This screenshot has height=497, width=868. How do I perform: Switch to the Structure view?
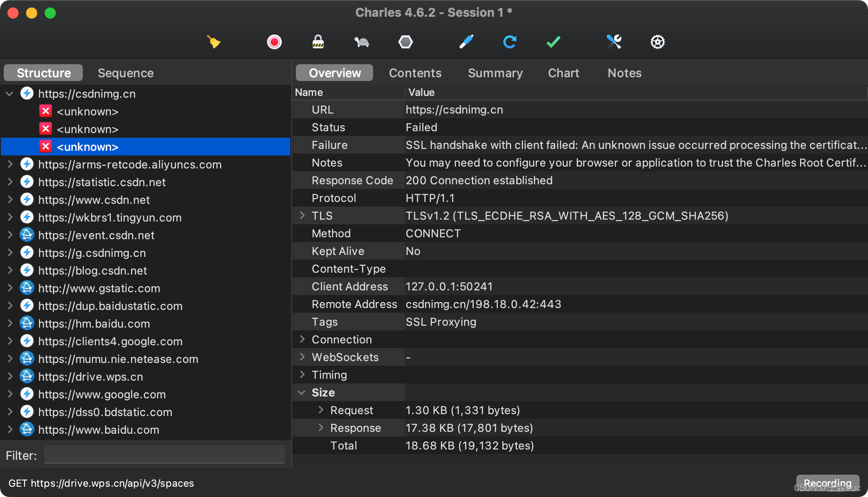click(x=43, y=73)
